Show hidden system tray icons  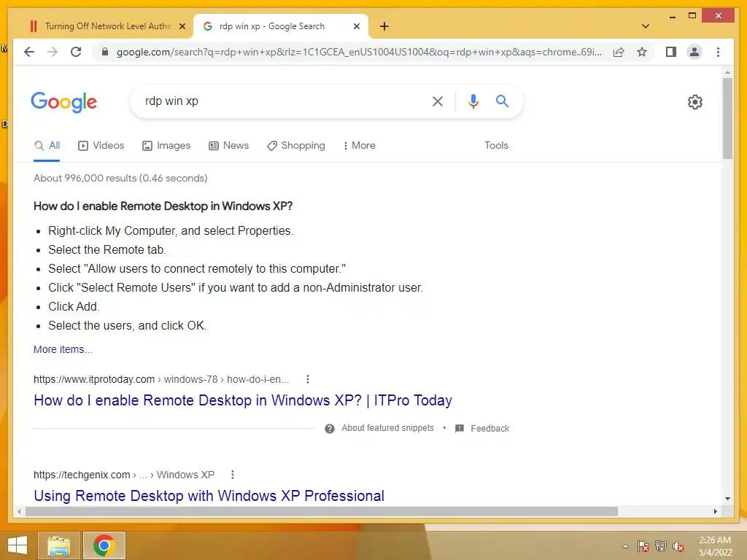pyautogui.click(x=625, y=546)
